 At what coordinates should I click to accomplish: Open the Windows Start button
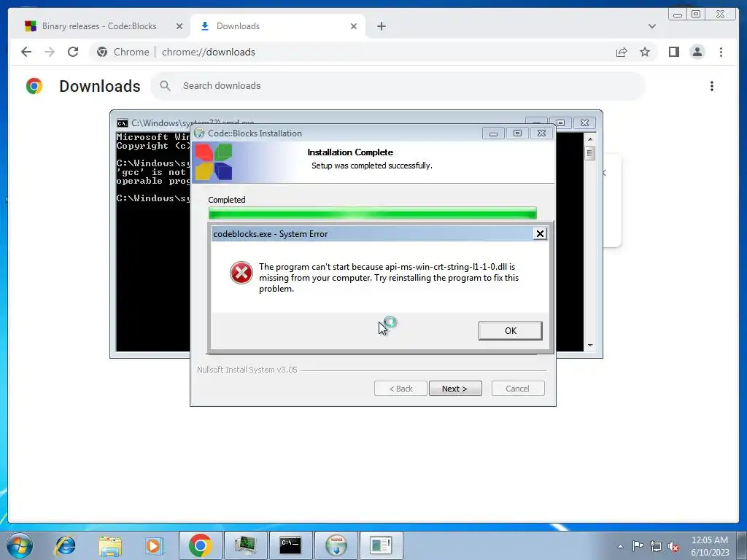point(20,545)
